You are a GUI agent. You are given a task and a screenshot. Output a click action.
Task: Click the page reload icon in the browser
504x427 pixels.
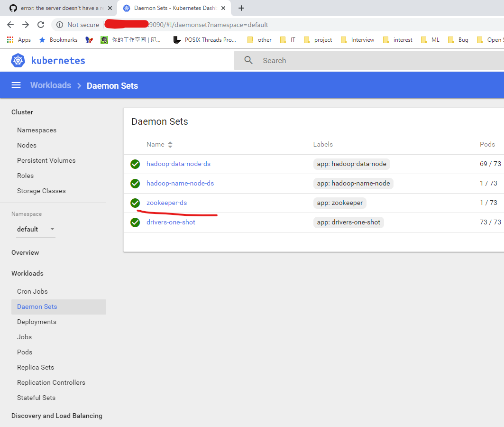point(41,24)
